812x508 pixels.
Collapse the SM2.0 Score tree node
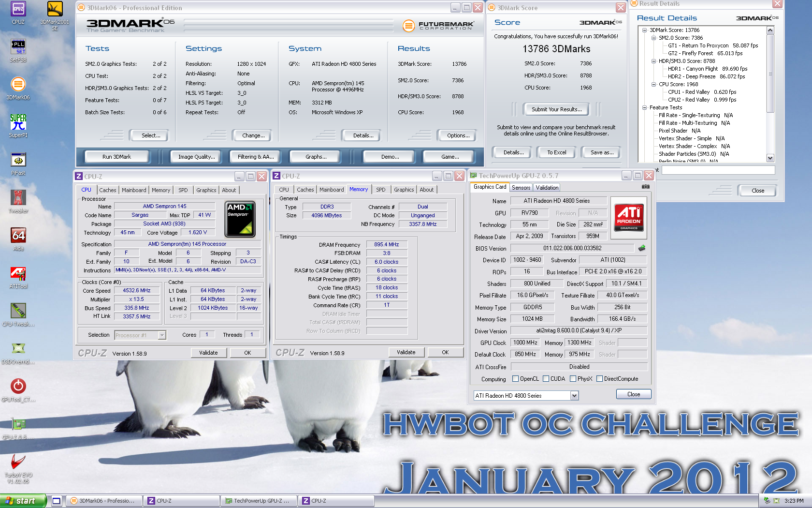tap(653, 38)
